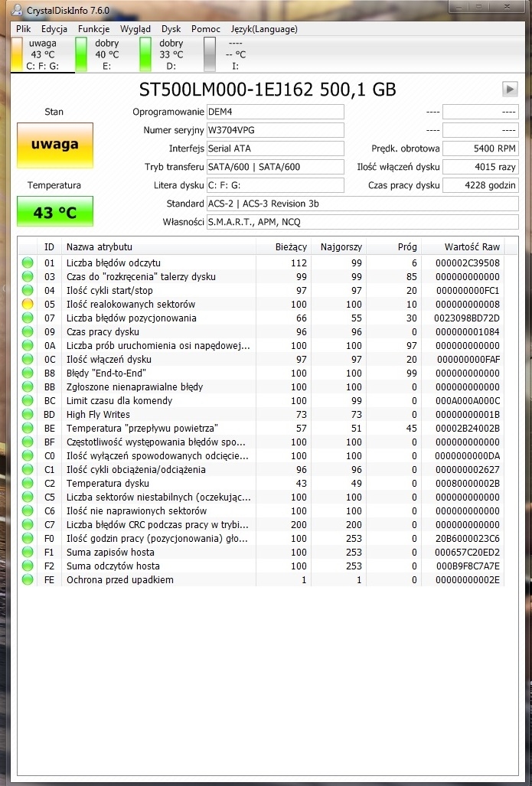Click status icon for attribute BE row
532x786 pixels.
coord(28,428)
